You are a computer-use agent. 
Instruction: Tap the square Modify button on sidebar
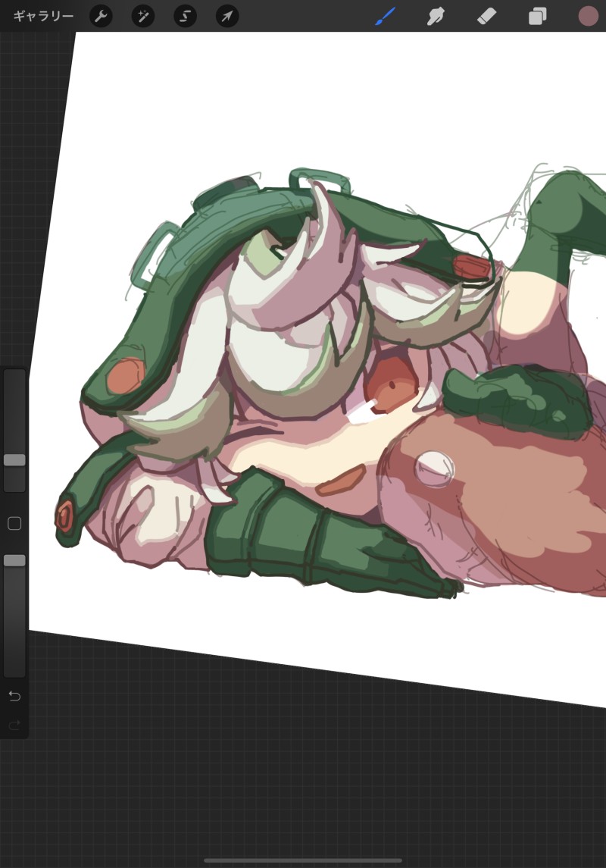14,523
